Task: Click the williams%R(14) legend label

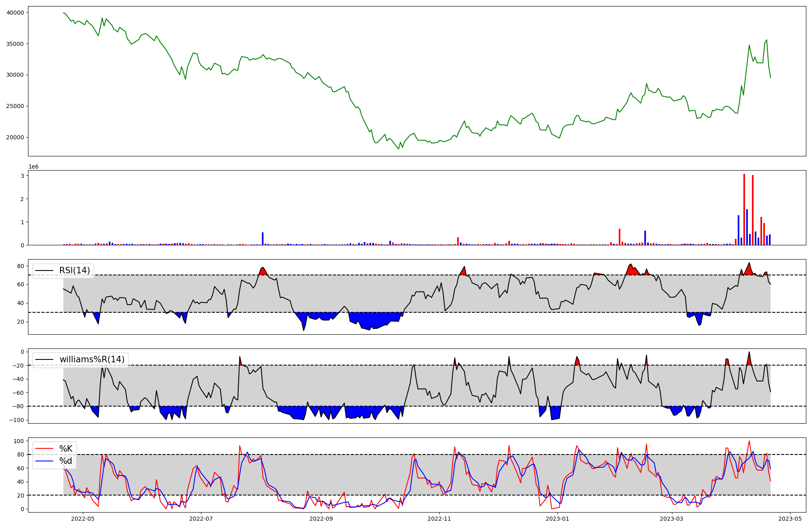Action: click(x=92, y=359)
